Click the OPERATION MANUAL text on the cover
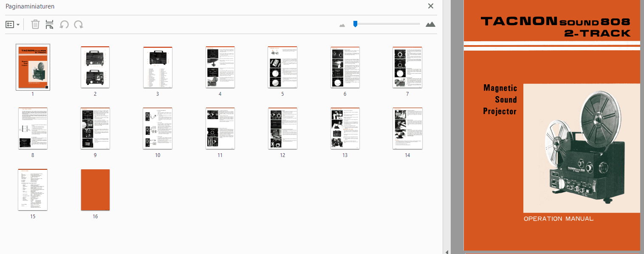The image size is (644, 254). coord(558,219)
